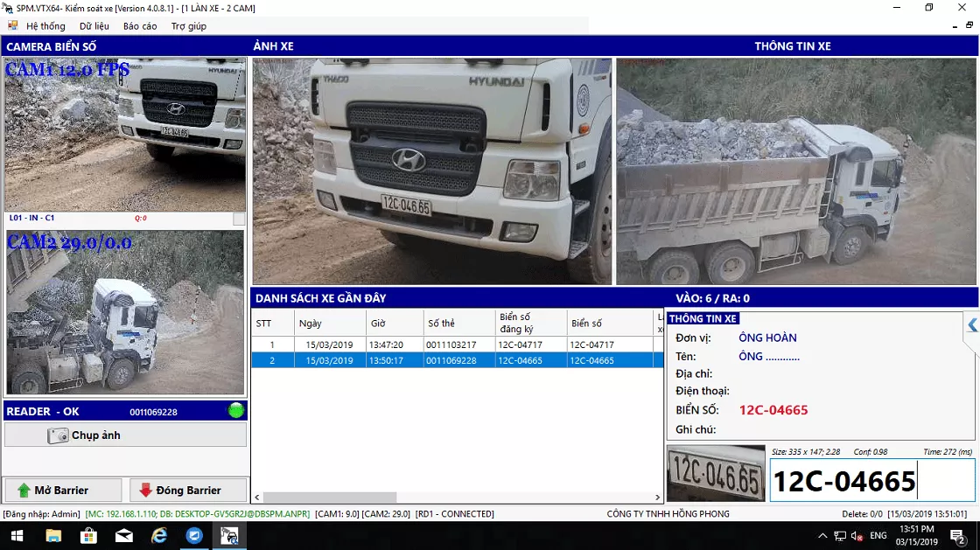
Task: Click the front truck photo in Ảnh xe
Action: [x=432, y=171]
